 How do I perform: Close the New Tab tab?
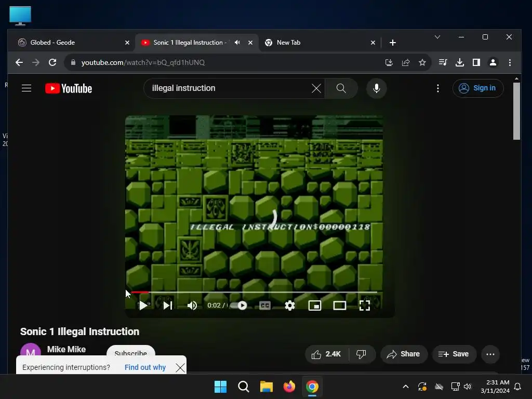[x=373, y=43]
